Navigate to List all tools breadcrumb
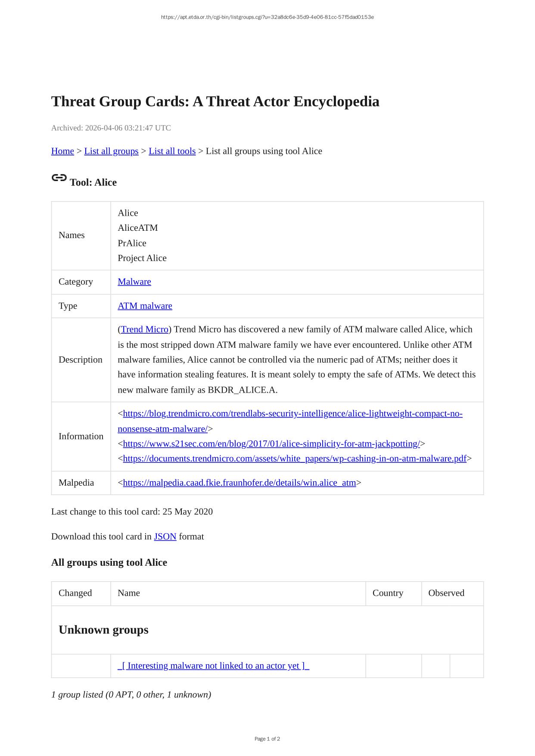The image size is (535, 756). (x=172, y=151)
